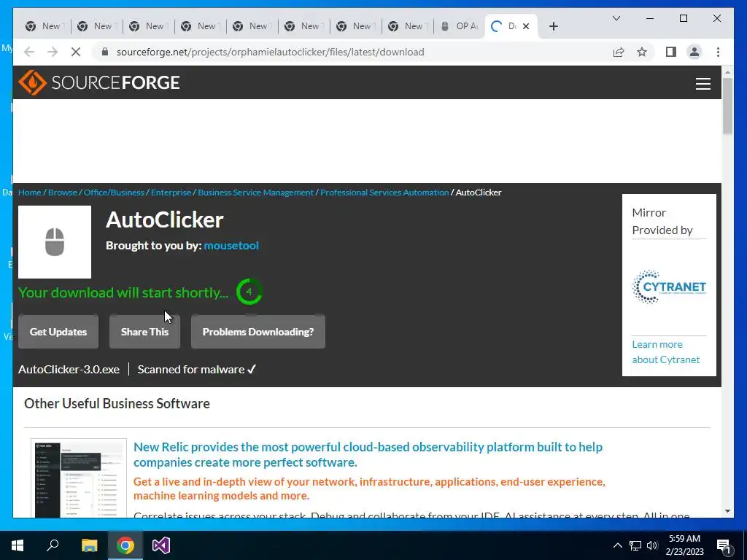Toggle Chrome side panel

pyautogui.click(x=671, y=52)
